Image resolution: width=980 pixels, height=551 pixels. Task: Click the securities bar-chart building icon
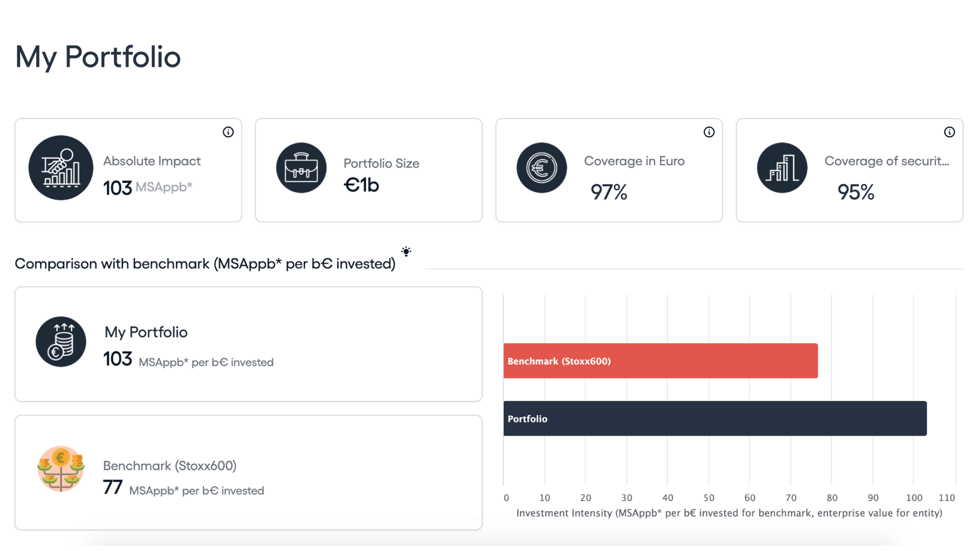tap(782, 168)
